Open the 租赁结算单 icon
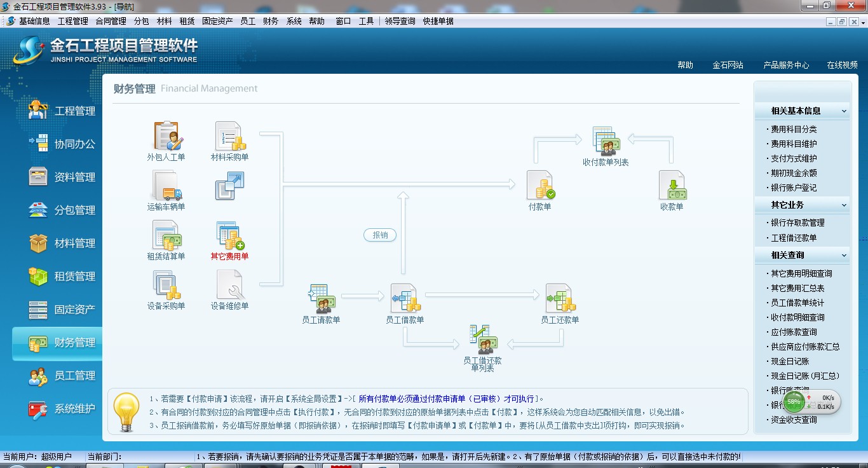 pos(166,235)
